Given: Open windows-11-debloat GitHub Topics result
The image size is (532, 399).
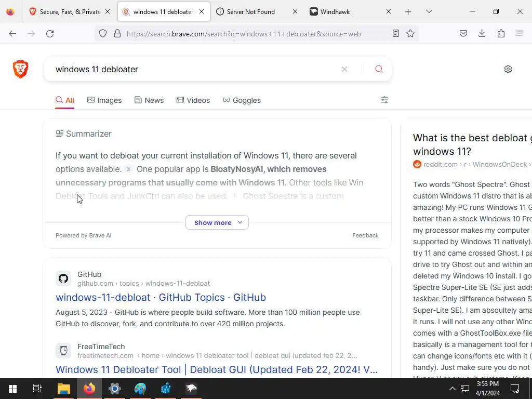Looking at the screenshot, I should point(161,297).
